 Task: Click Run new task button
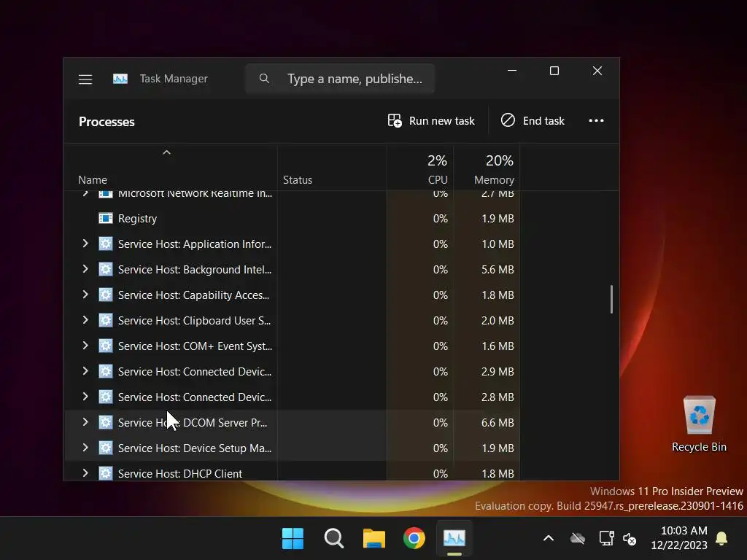tap(431, 121)
